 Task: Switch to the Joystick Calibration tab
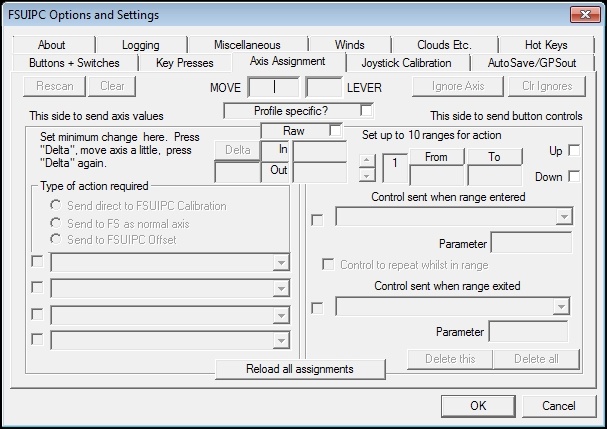[x=405, y=62]
